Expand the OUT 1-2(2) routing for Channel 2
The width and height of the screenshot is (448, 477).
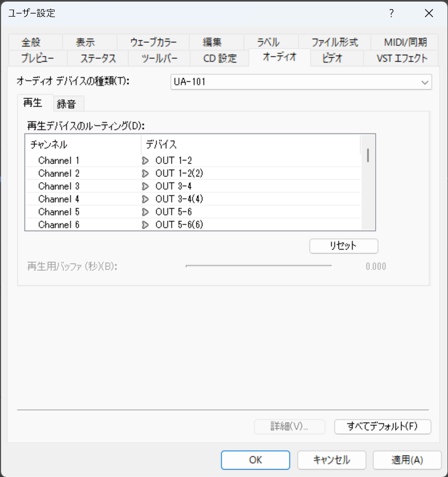(145, 173)
